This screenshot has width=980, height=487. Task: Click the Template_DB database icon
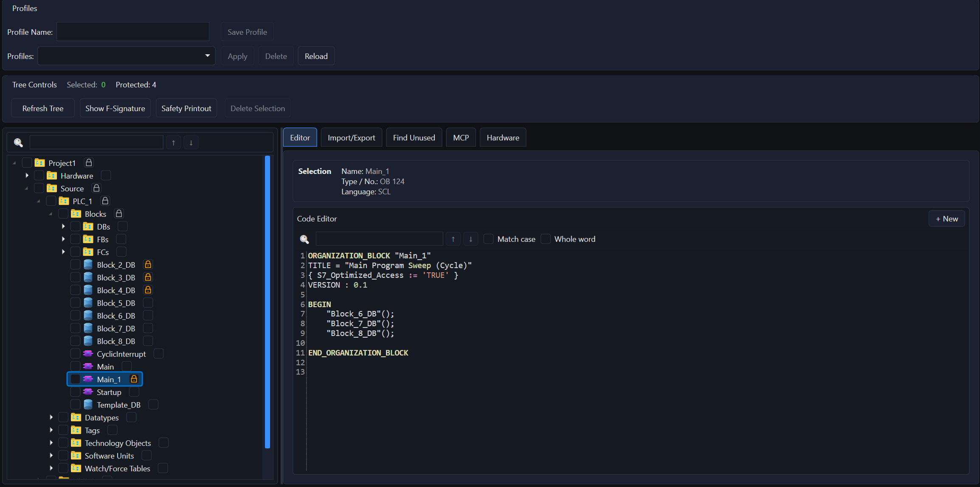coord(88,405)
